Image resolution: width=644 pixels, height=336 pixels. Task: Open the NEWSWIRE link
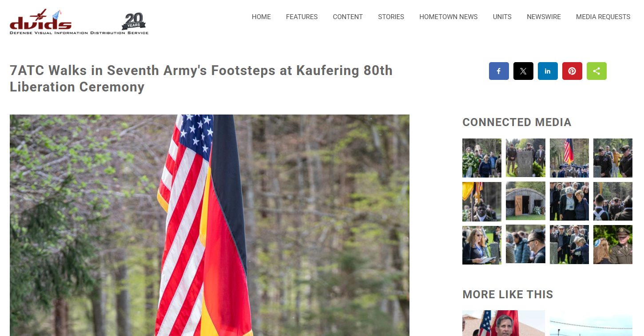(x=544, y=17)
